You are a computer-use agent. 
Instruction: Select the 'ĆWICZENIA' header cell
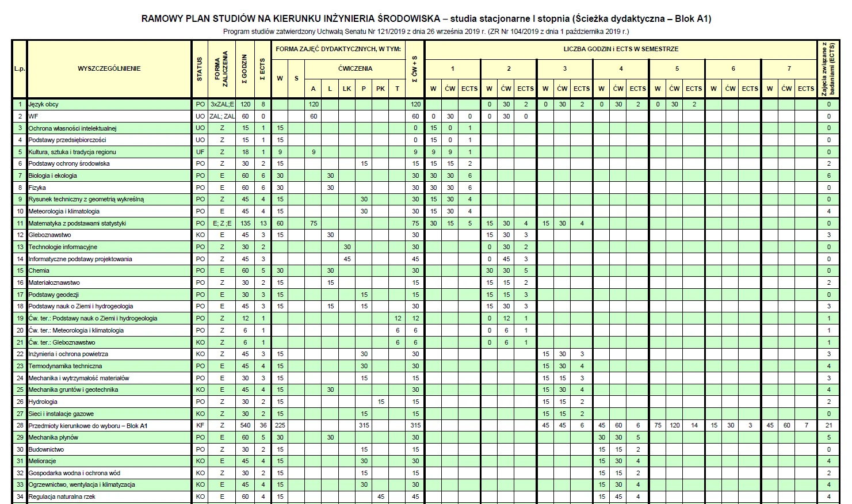(x=355, y=68)
